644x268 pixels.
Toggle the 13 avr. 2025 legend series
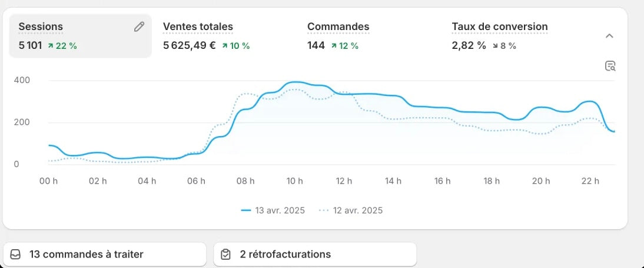coord(273,210)
